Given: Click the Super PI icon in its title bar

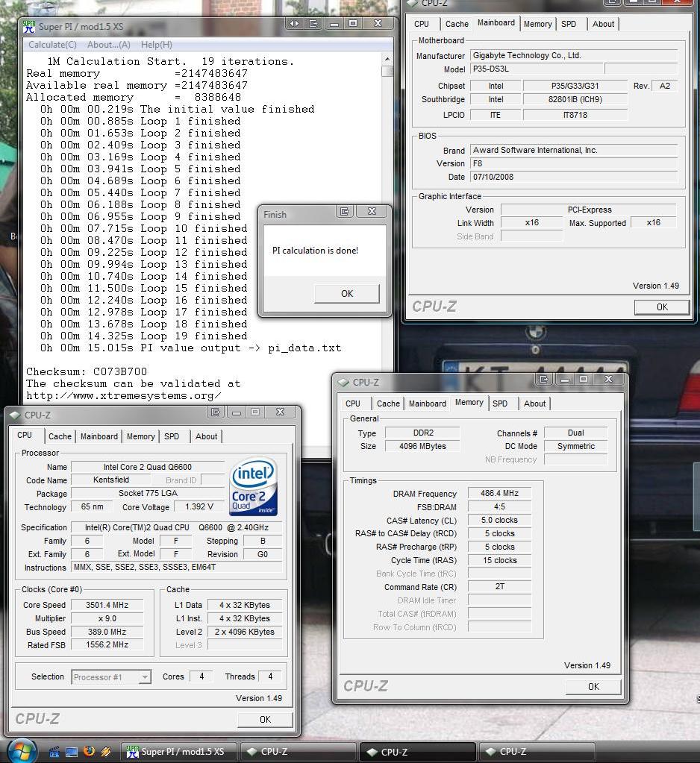Looking at the screenshot, I should coord(29,27).
